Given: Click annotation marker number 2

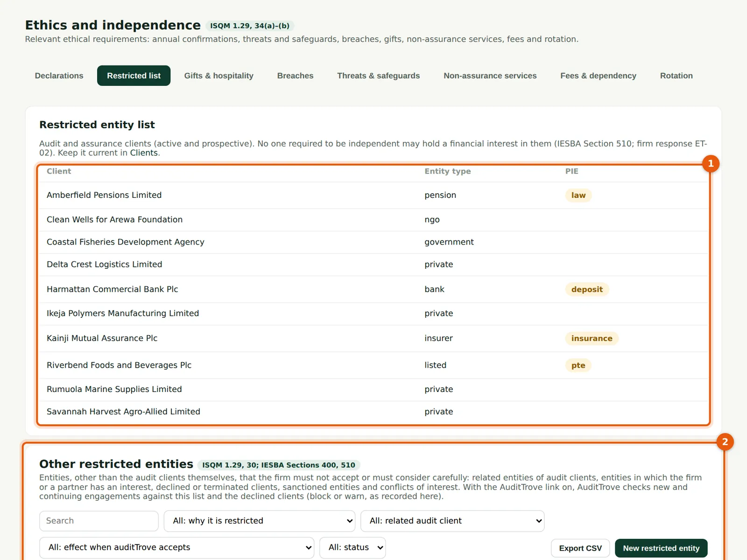Looking at the screenshot, I should point(725,441).
